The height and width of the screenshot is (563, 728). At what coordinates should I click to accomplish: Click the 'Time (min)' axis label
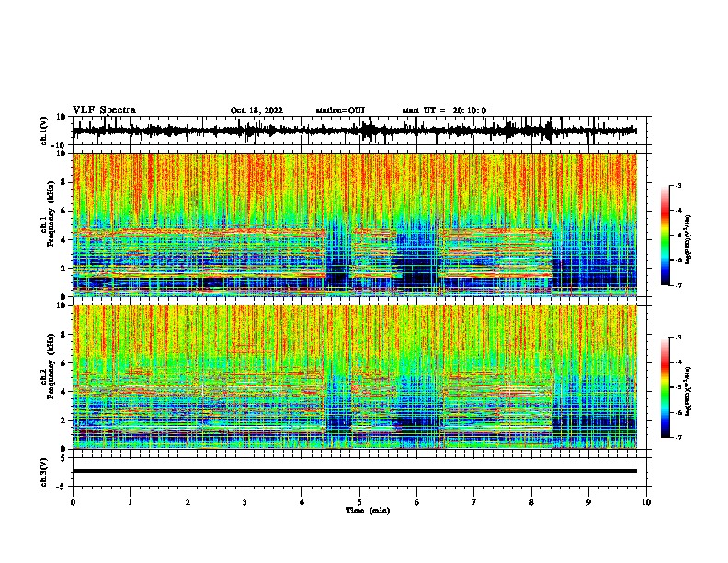368,511
